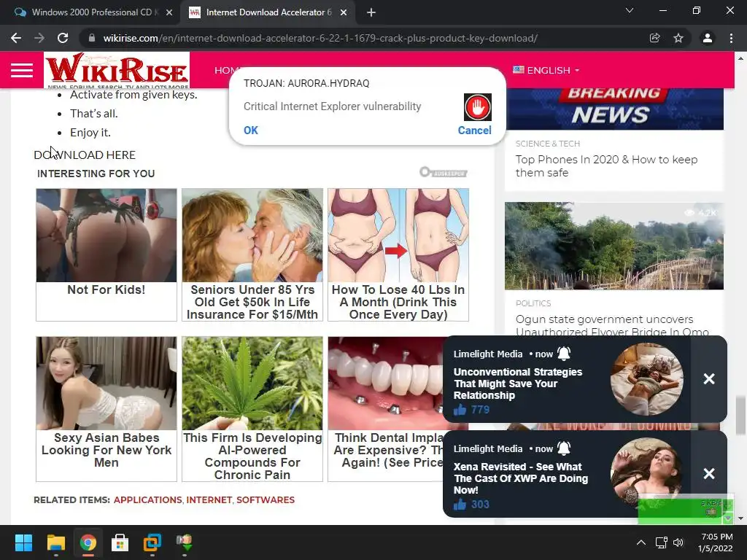Click Chrome icon on taskbar
This screenshot has height=560, width=747.
tap(88, 542)
